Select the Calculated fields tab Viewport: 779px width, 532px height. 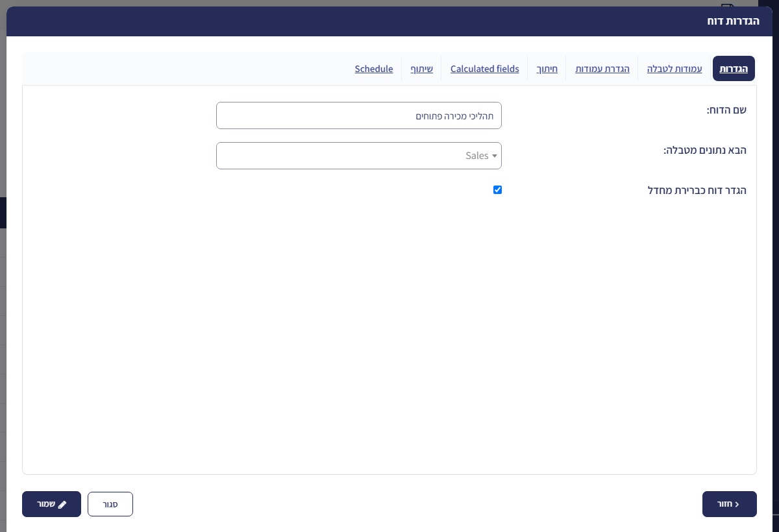point(485,69)
